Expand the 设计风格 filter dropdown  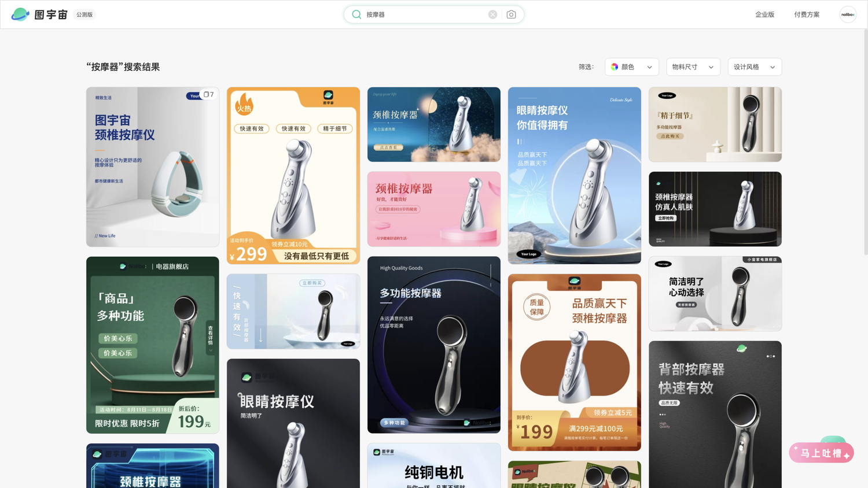pyautogui.click(x=755, y=67)
